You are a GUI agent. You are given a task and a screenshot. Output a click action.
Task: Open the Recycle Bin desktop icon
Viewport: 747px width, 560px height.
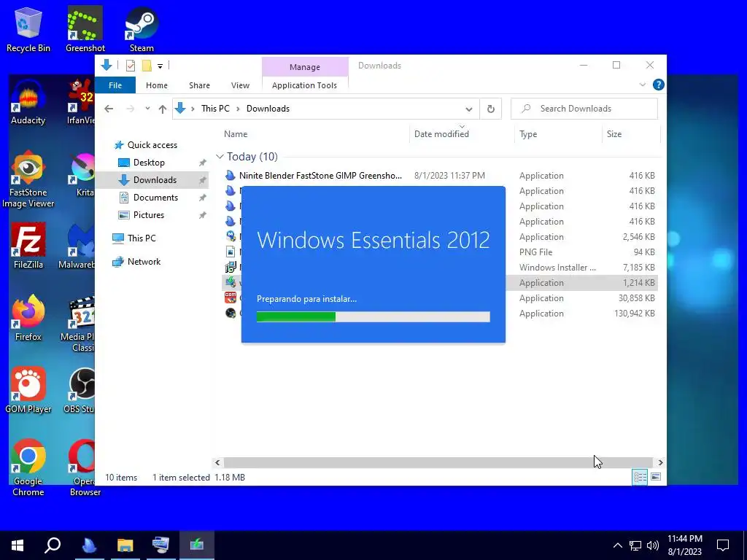pos(28,29)
